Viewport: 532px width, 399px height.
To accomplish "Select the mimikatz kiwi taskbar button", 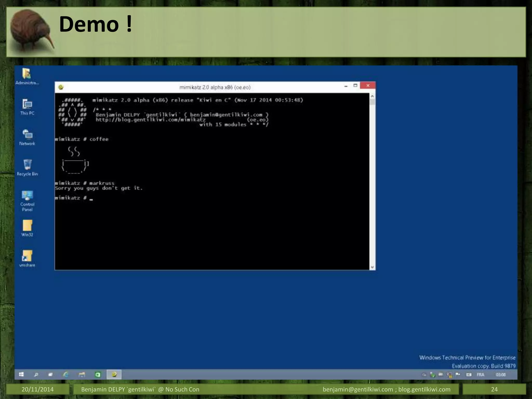I will tap(114, 374).
